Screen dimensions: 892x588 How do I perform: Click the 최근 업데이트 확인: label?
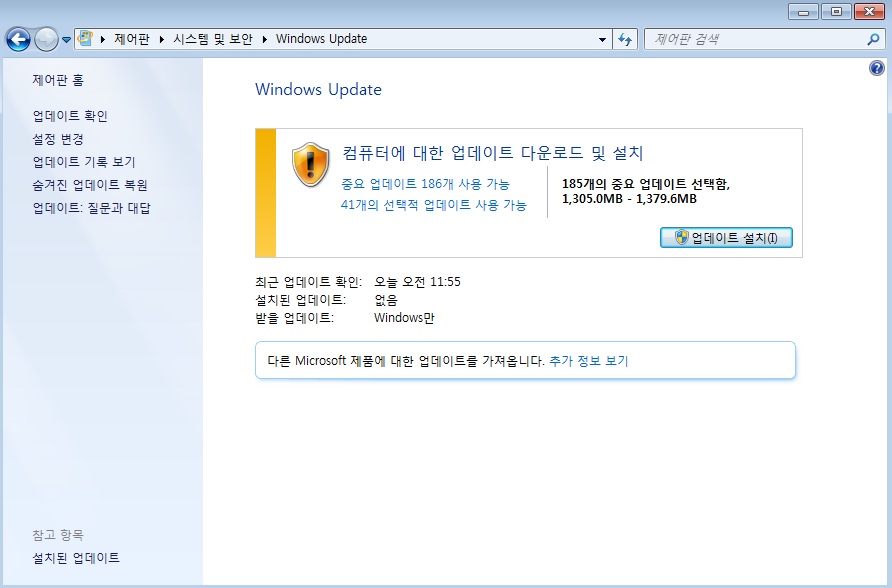(x=308, y=282)
